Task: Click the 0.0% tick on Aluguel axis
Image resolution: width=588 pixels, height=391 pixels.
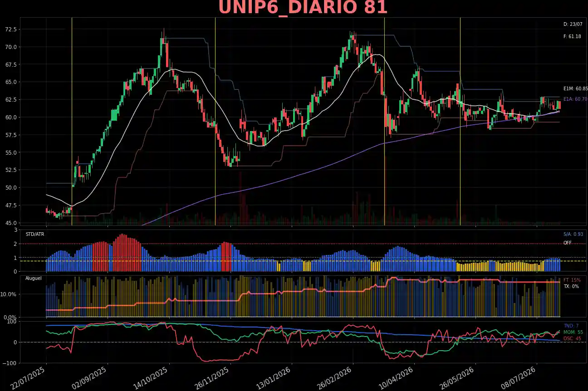Action: click(x=10, y=317)
